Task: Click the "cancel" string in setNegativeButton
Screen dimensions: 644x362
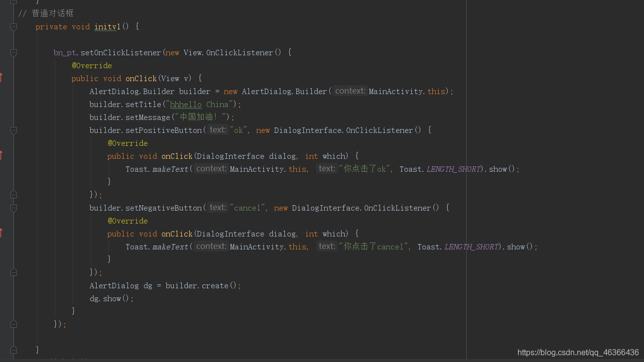Action: (248, 208)
